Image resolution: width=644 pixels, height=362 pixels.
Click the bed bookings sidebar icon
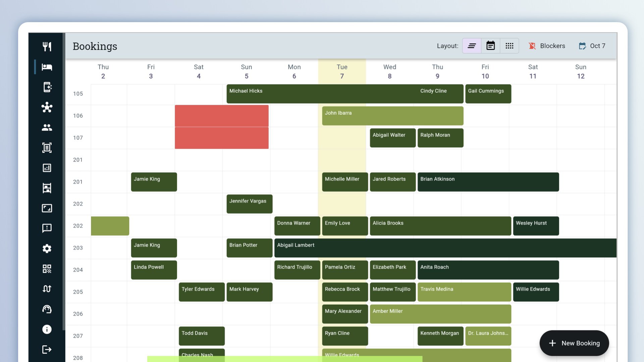[x=47, y=67]
